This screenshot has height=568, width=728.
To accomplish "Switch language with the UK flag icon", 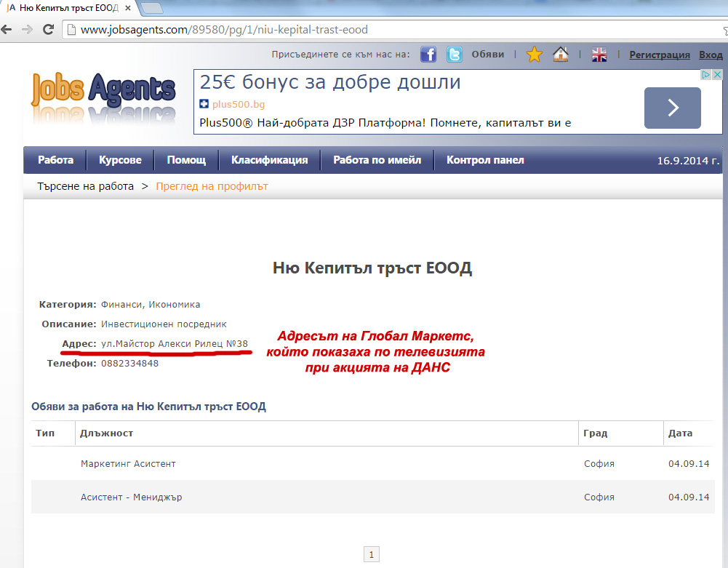I will click(599, 55).
